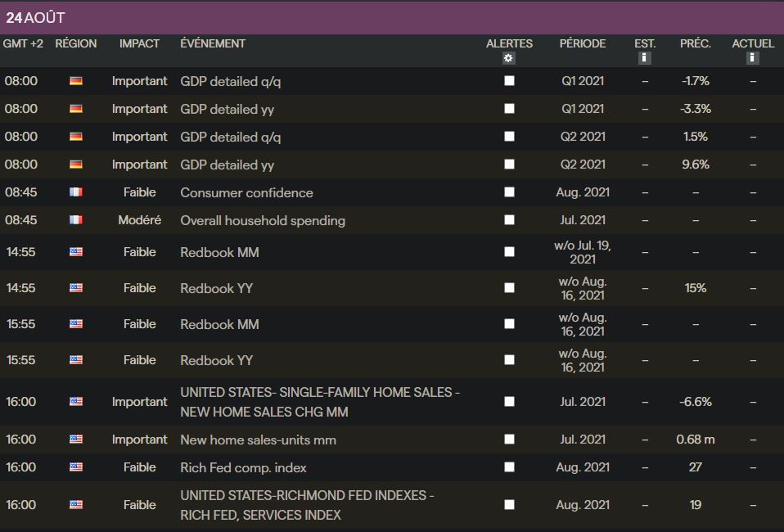Click the period w/o Jul. 19, 2021
The image size is (784, 532).
(583, 252)
